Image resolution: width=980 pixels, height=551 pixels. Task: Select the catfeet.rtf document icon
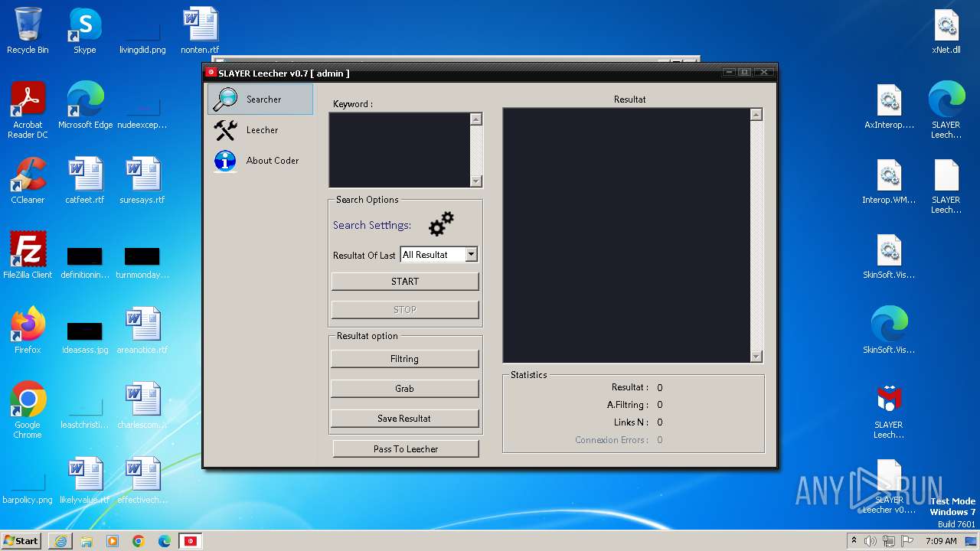(x=85, y=181)
